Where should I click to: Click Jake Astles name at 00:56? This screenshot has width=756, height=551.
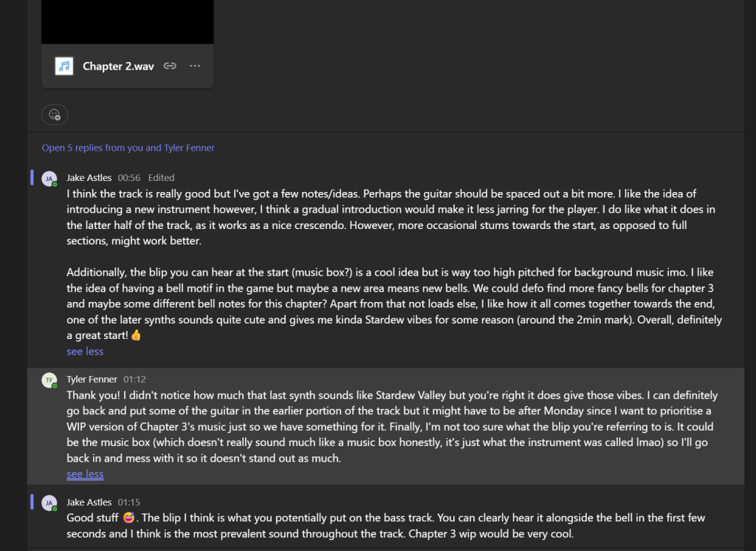point(89,177)
